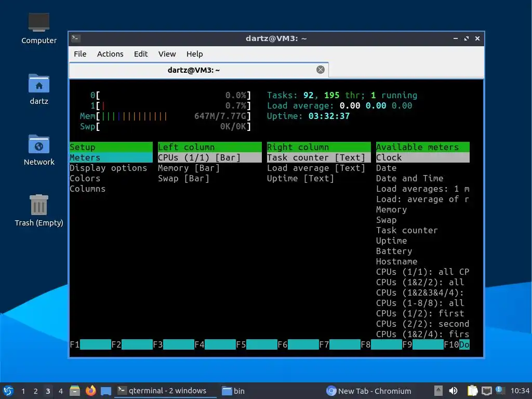Viewport: 532px width, 399px height.
Task: Click the F10 Done function key
Action: coord(456,345)
